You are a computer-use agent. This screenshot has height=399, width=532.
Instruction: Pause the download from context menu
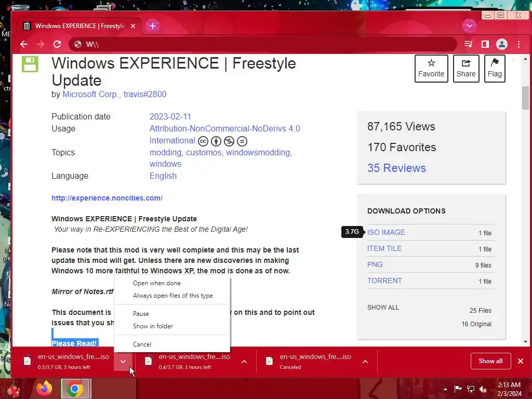[172, 313]
